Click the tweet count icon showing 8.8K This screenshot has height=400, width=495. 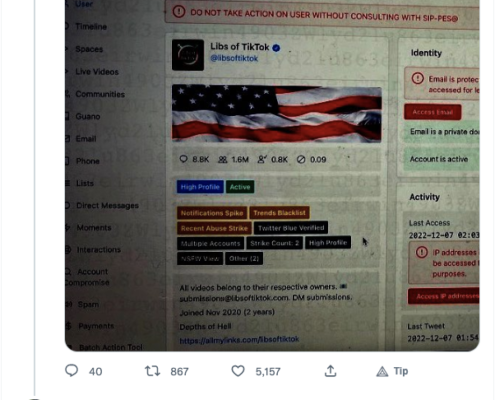(183, 159)
